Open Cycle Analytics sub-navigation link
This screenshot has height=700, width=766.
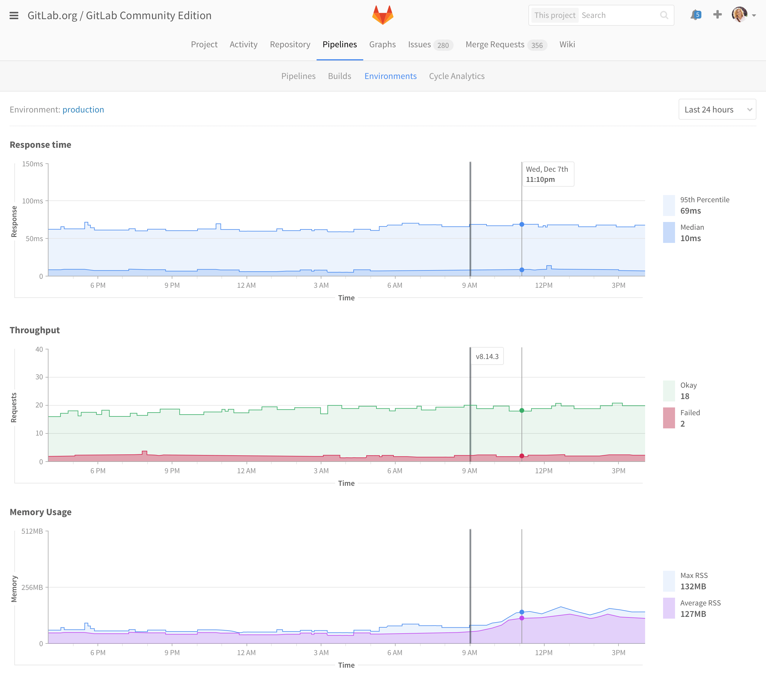click(457, 76)
